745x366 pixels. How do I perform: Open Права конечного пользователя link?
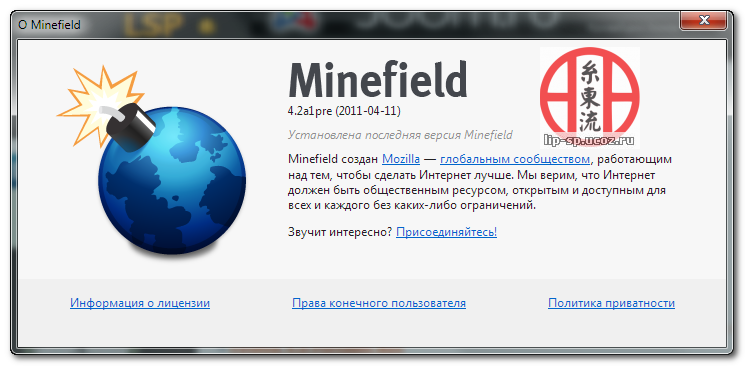(x=379, y=303)
